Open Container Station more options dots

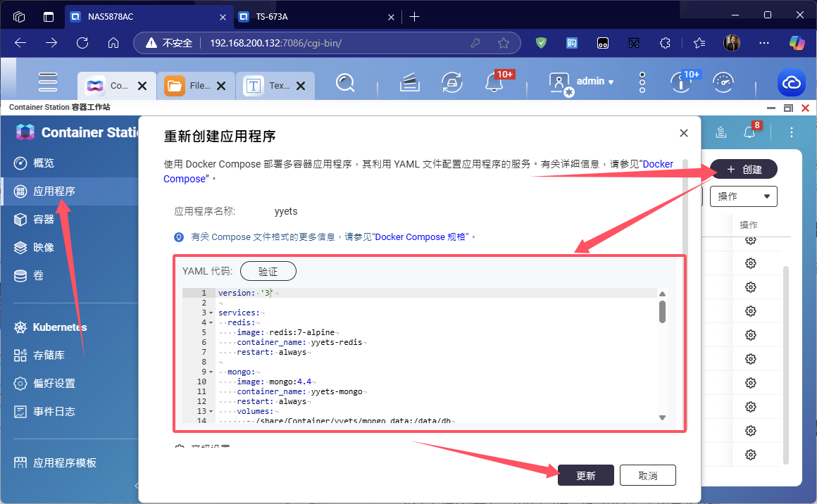click(x=792, y=132)
